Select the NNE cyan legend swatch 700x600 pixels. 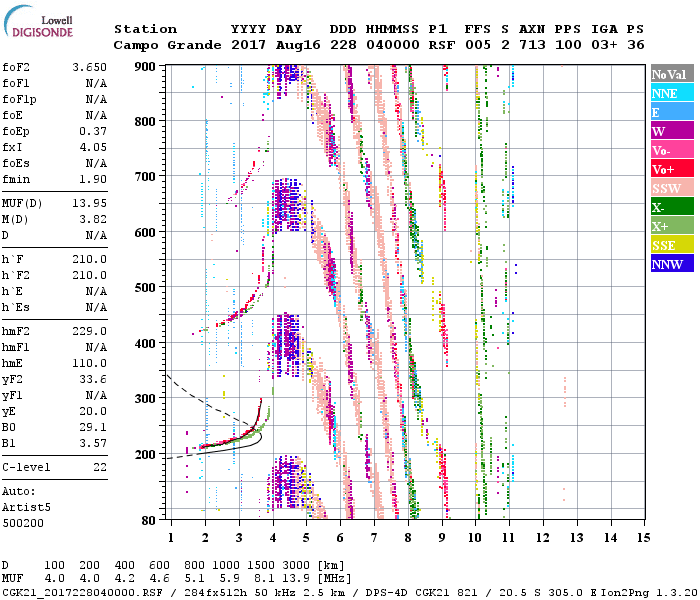click(672, 93)
